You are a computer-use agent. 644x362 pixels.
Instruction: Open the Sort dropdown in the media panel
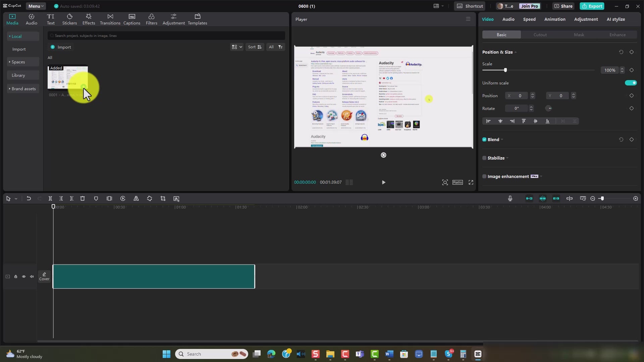pos(255,47)
